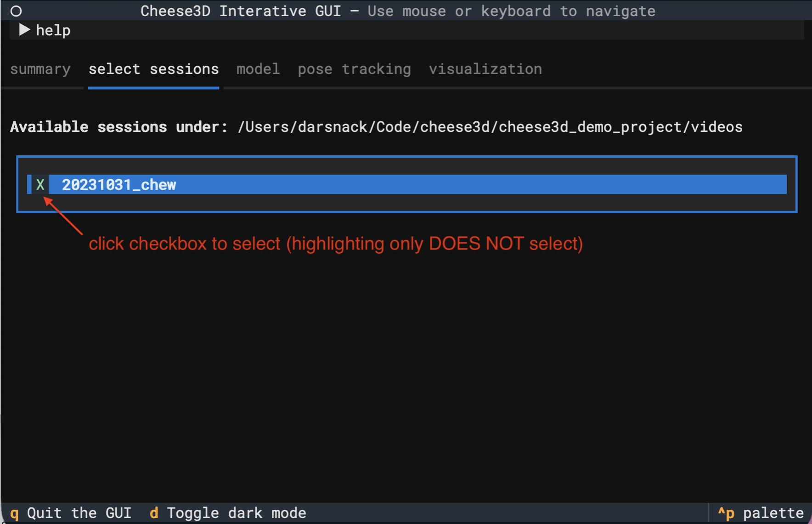Switch to the summary tab
812x524 pixels.
[x=40, y=69]
